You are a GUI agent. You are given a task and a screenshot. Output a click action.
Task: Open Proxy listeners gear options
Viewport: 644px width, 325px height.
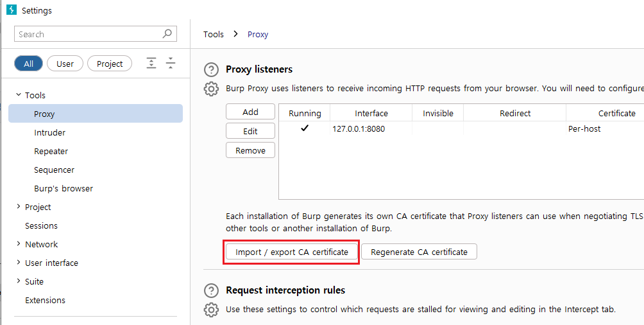tap(211, 89)
